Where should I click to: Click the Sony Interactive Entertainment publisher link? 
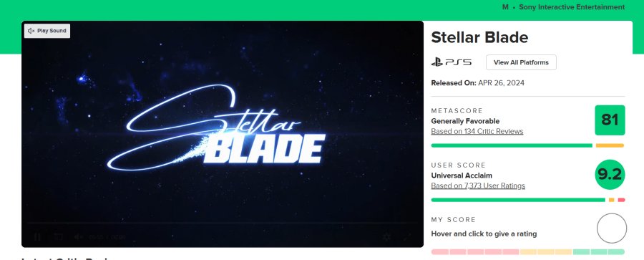click(x=572, y=7)
